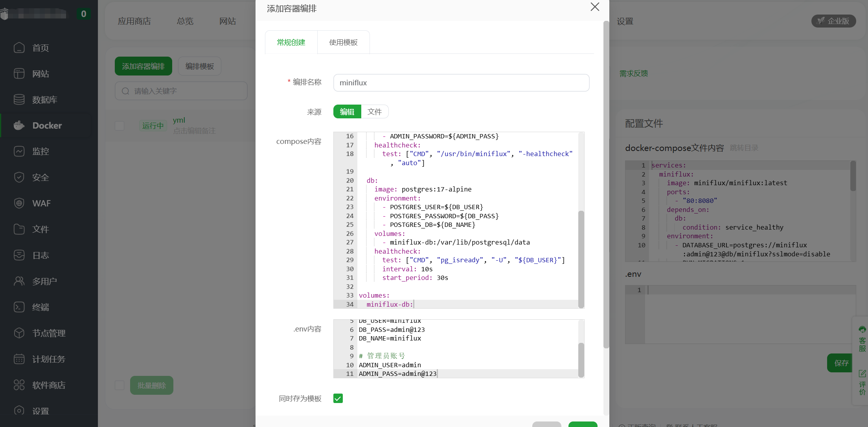Open the 网站 top navigation tab
The image size is (868, 427).
pyautogui.click(x=228, y=21)
